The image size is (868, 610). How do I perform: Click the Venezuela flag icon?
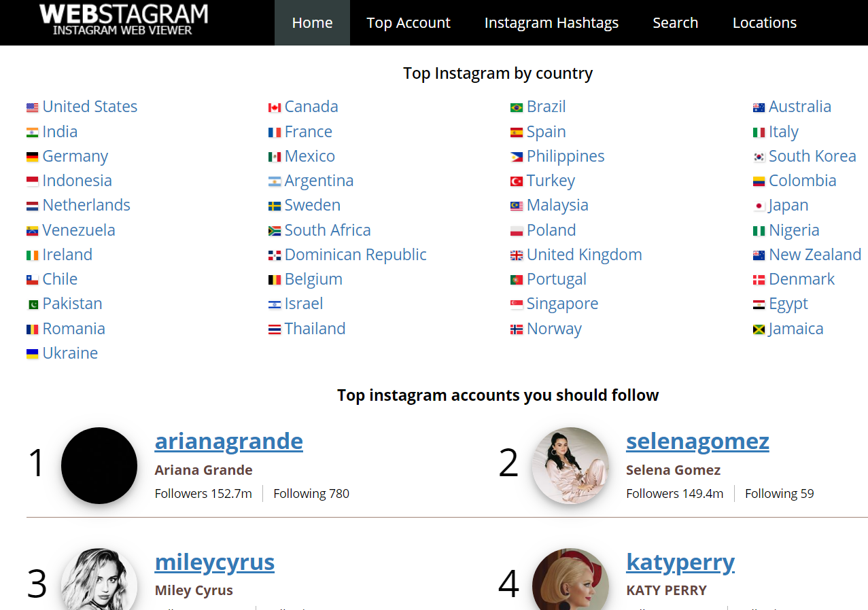33,231
